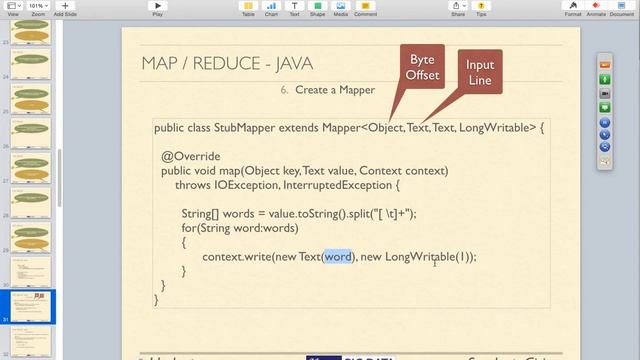Click "new LongWritable(1)" in the code

[x=416, y=257]
